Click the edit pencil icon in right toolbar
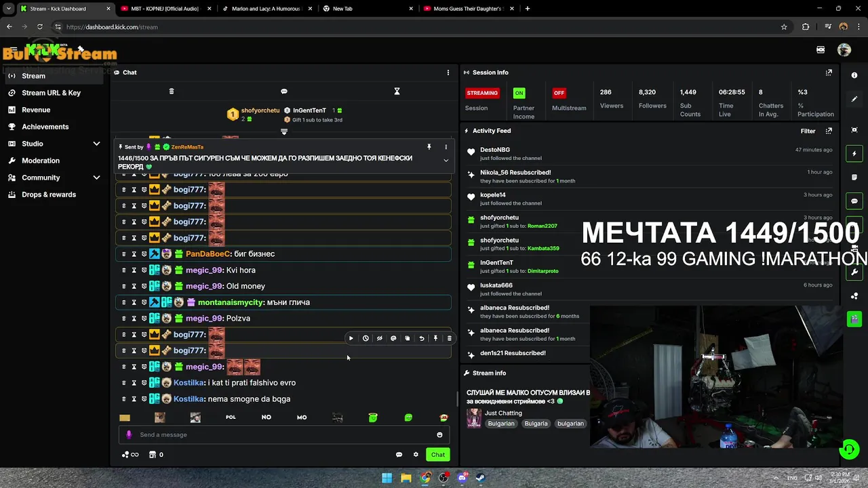 pyautogui.click(x=854, y=99)
